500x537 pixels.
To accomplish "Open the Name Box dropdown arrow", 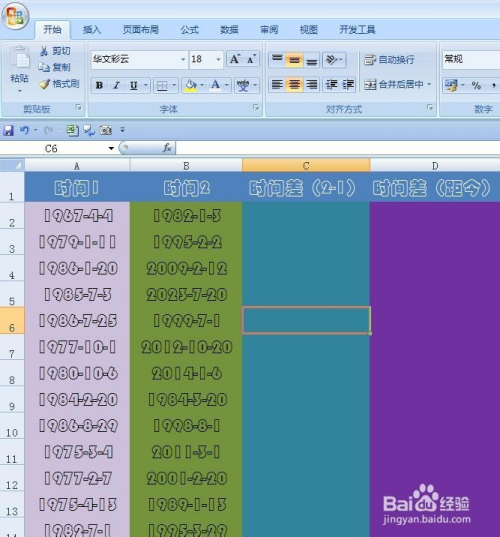I will click(111, 148).
